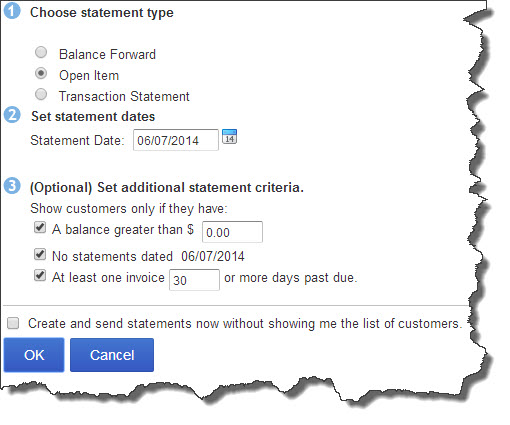The width and height of the screenshot is (510, 425).
Task: Click the step 1 number badge
Action: (12, 11)
